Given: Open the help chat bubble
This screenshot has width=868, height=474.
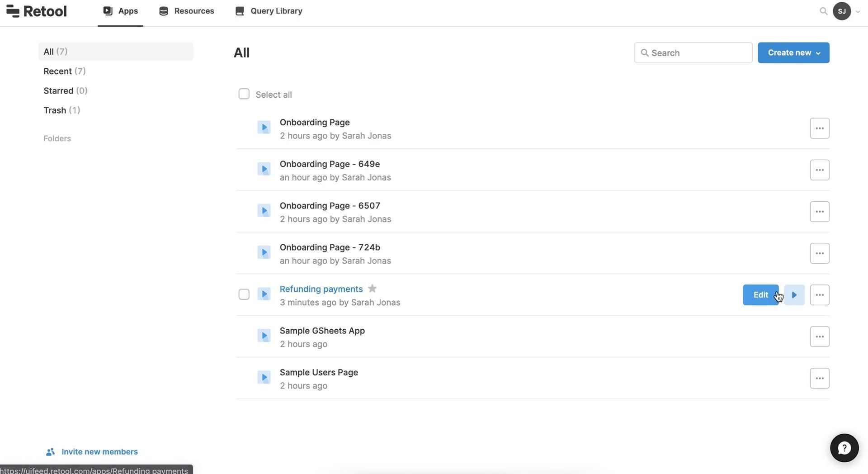Looking at the screenshot, I should (844, 448).
